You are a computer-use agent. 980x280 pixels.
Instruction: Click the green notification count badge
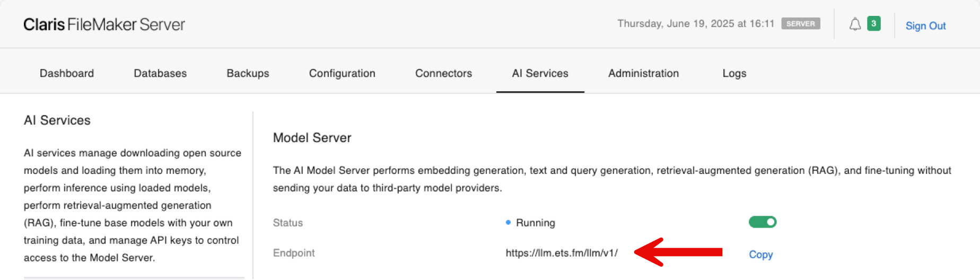(873, 23)
